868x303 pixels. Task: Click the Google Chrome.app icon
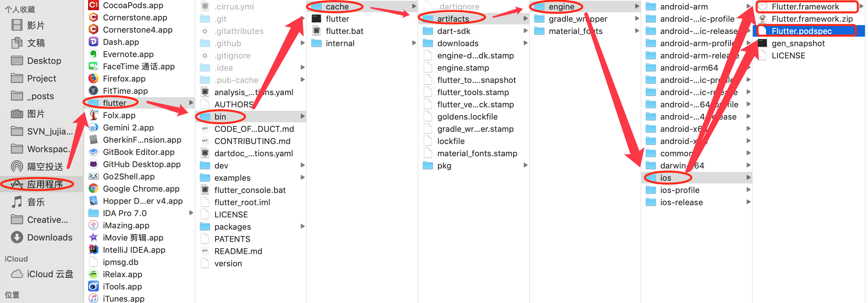[x=93, y=189]
